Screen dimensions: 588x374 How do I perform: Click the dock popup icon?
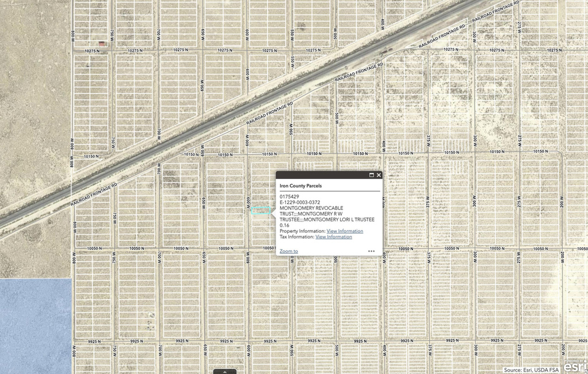point(370,175)
